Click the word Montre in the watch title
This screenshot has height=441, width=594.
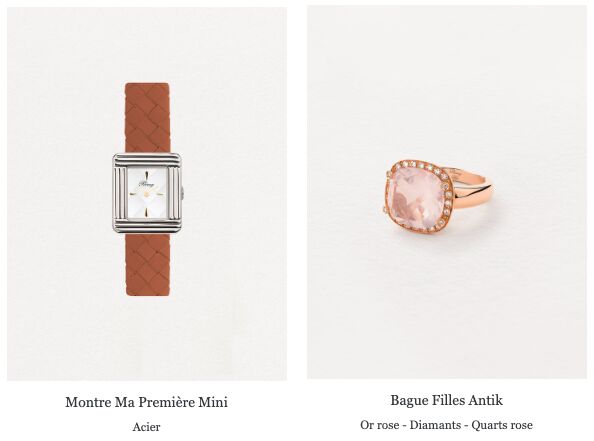[x=88, y=402]
